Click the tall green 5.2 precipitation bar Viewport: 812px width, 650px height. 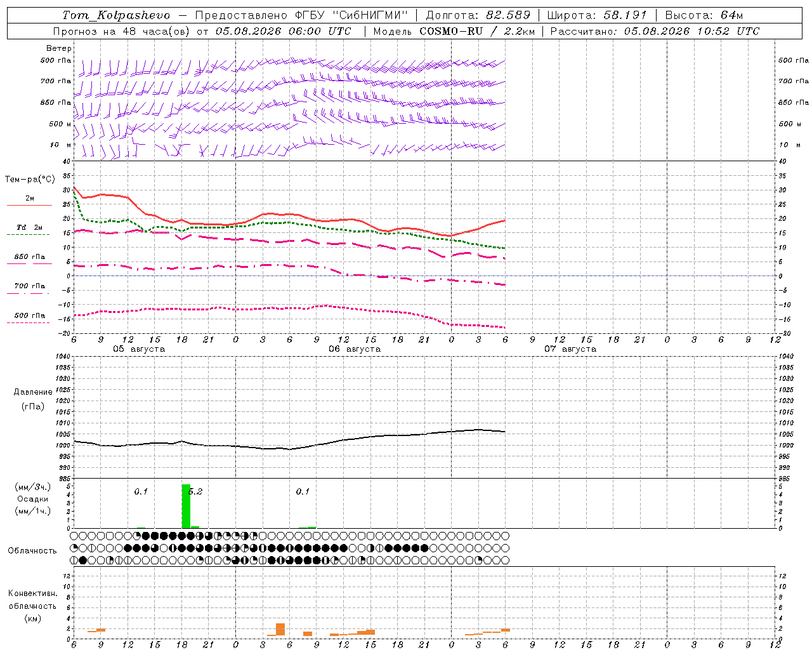[186, 506]
